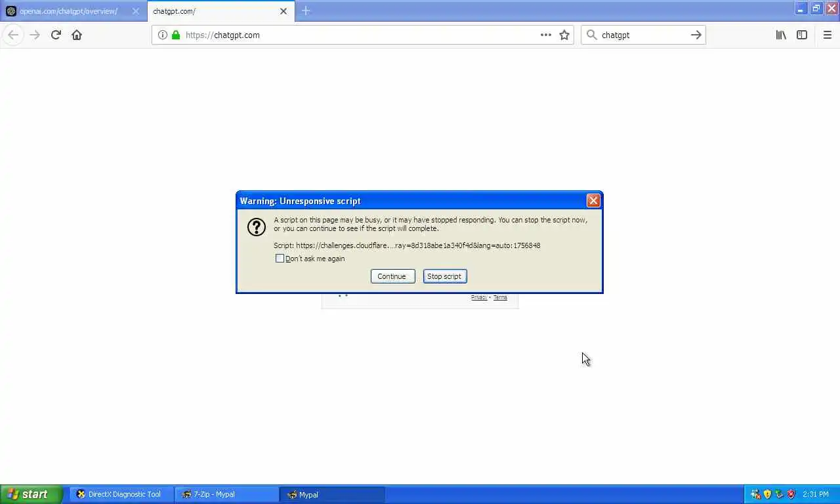Click the search magnifier icon

[592, 35]
